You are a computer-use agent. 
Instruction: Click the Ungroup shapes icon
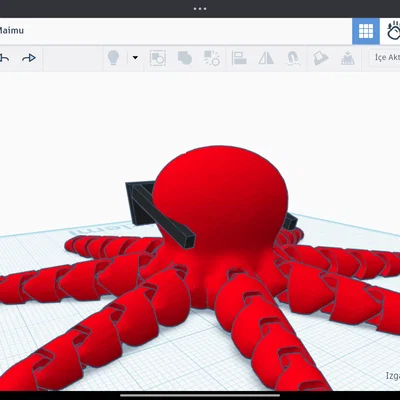pyautogui.click(x=212, y=58)
